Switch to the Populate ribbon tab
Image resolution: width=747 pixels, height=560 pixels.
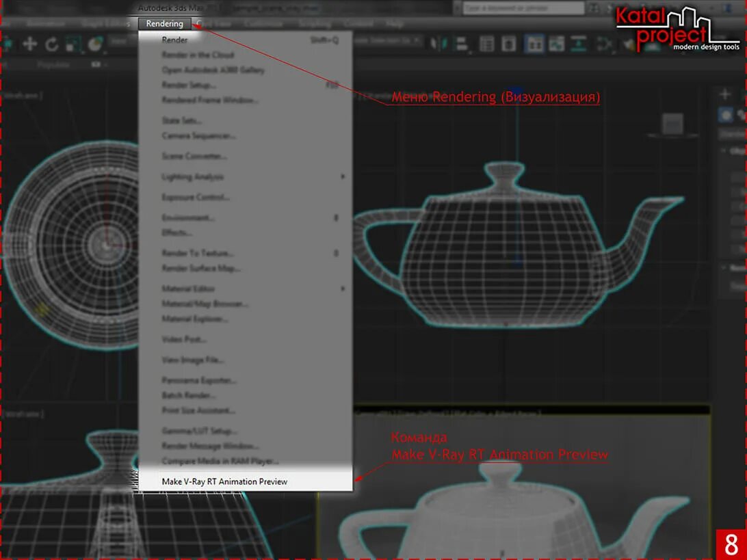tap(53, 64)
